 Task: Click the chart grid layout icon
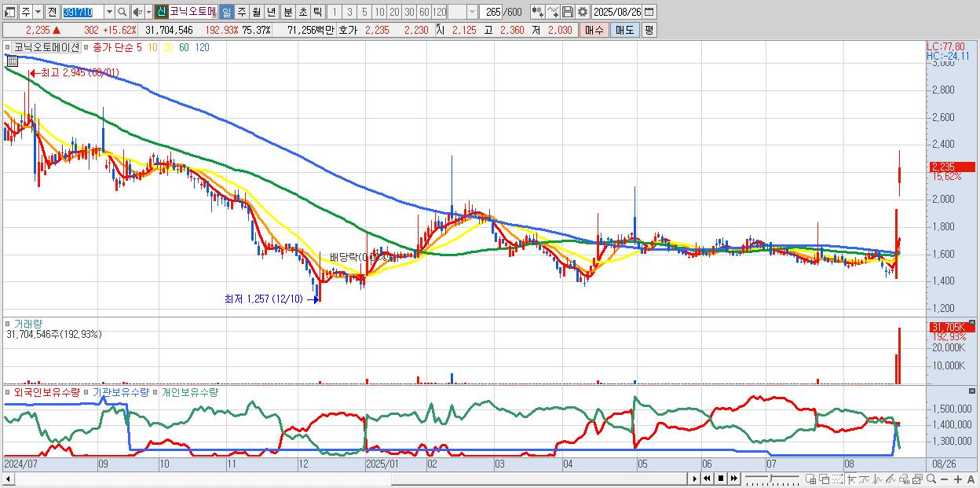click(811, 479)
